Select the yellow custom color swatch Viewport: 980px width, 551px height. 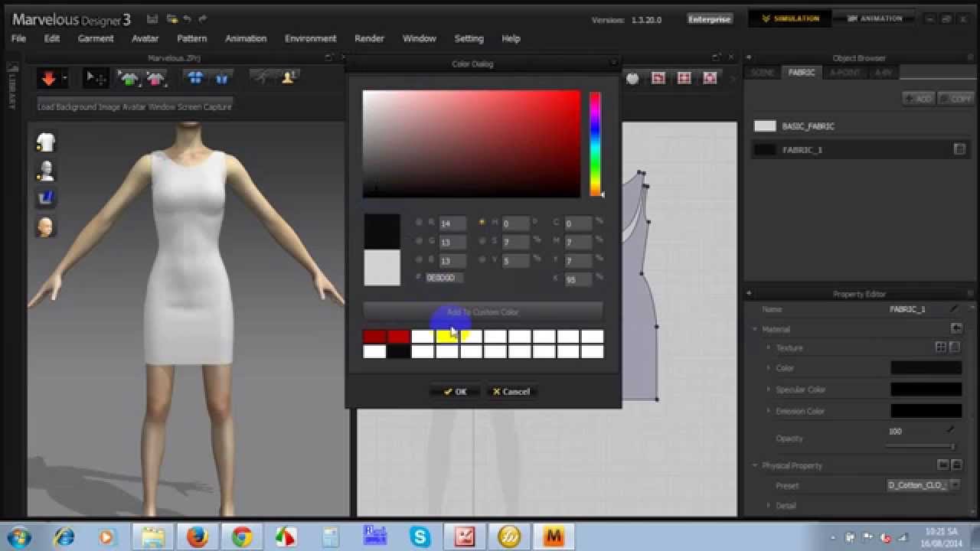(x=447, y=337)
